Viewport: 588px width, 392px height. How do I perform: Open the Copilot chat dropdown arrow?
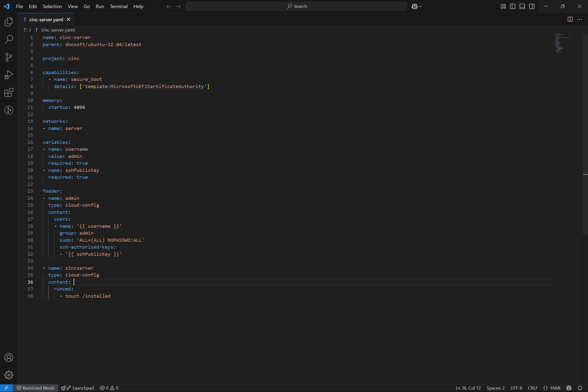[x=421, y=7]
